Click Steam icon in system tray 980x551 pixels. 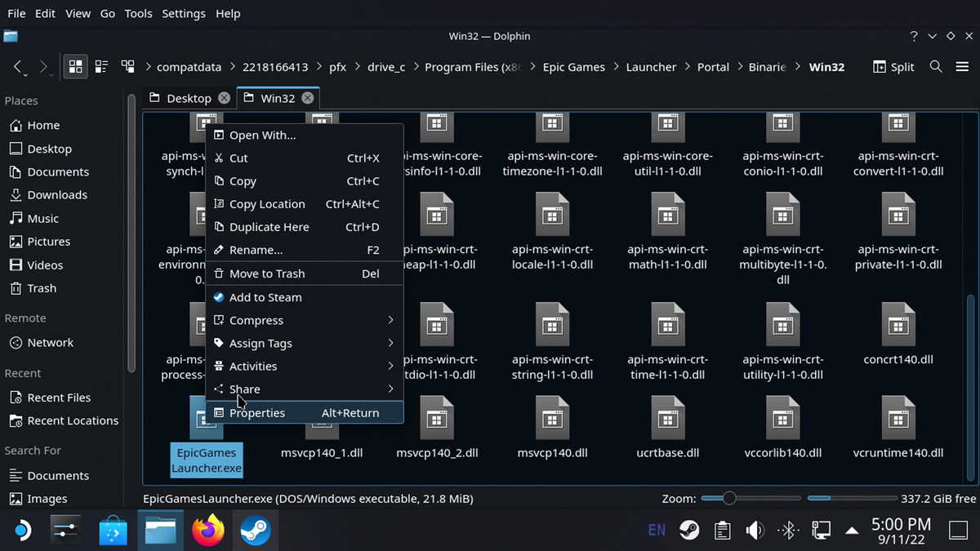[689, 531]
